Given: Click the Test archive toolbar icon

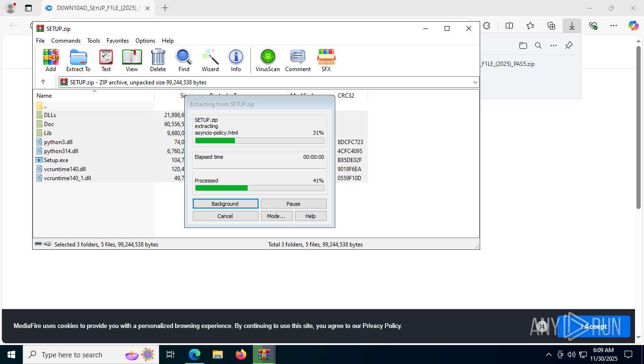Looking at the screenshot, I should point(106,60).
